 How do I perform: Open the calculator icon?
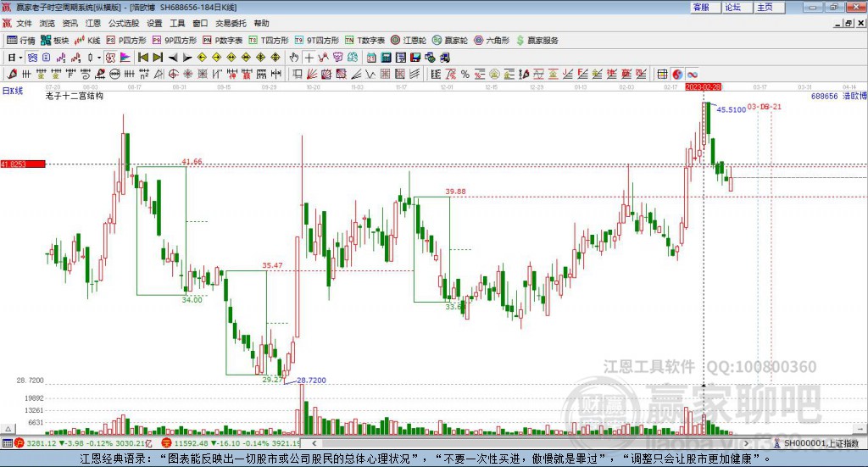pyautogui.click(x=386, y=58)
